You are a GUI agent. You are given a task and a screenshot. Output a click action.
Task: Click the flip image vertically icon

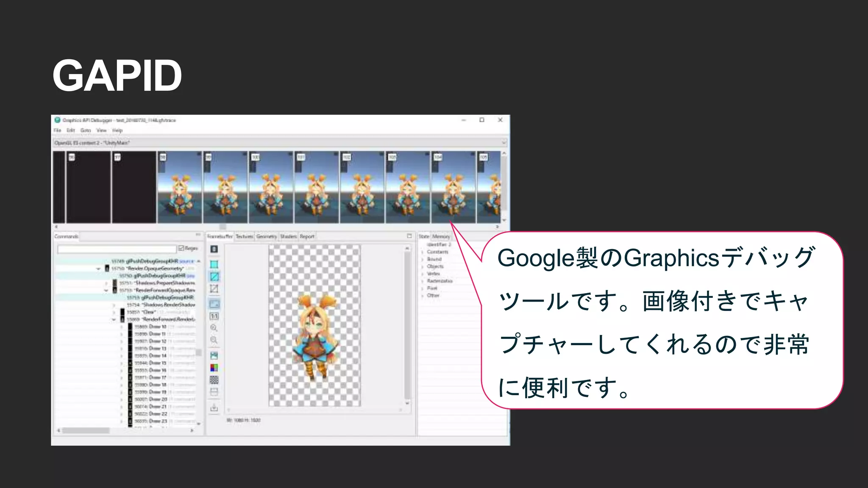point(214,392)
